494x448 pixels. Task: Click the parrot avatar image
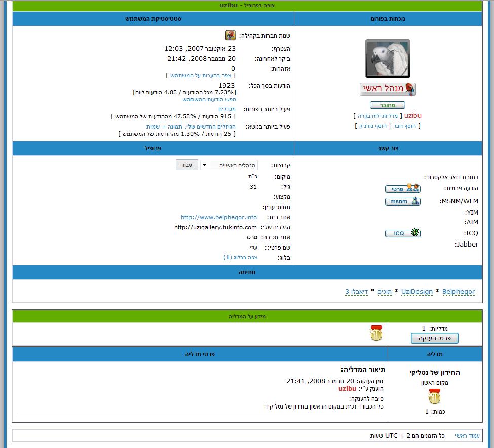click(x=388, y=59)
